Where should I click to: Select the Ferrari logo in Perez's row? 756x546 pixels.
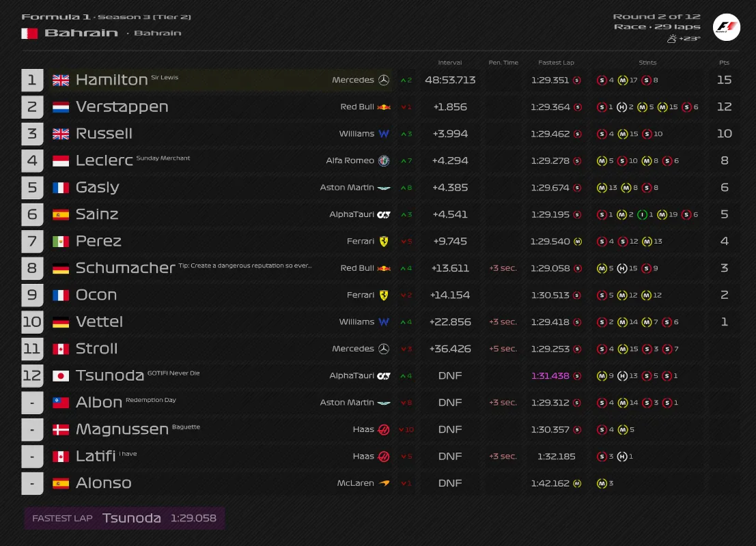tap(384, 241)
